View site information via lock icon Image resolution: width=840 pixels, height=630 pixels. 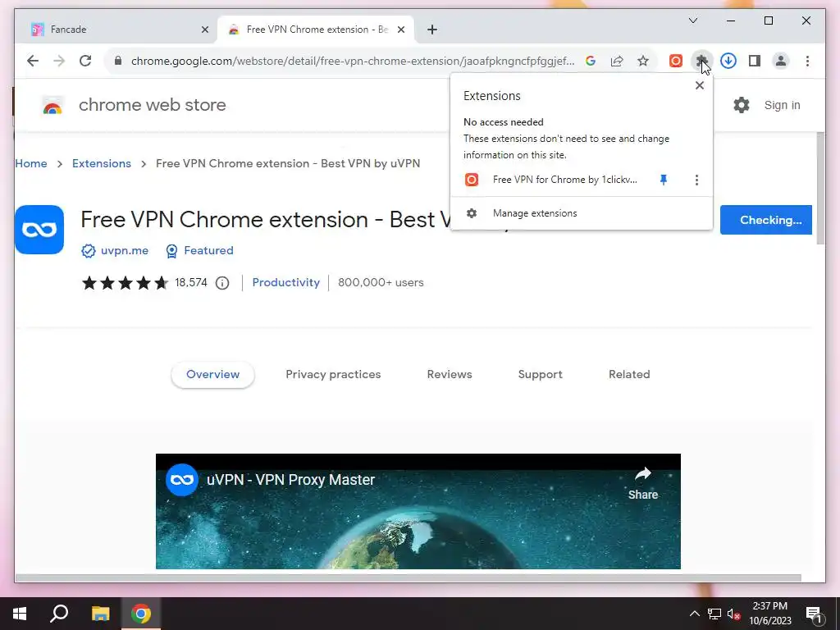pyautogui.click(x=118, y=61)
